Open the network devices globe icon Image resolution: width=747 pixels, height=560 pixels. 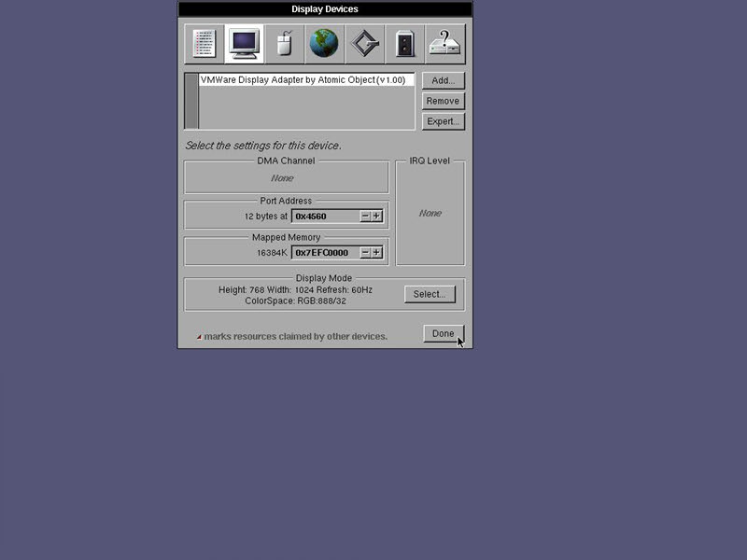click(324, 44)
